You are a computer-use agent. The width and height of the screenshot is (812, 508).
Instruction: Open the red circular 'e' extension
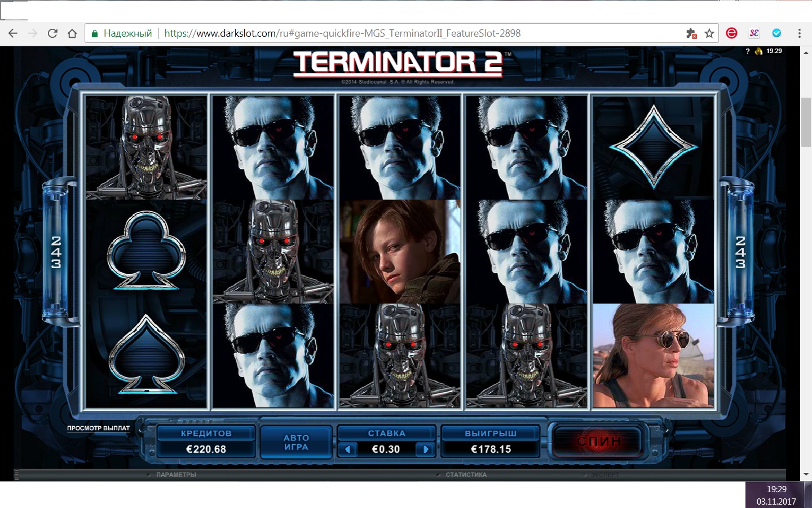(731, 33)
